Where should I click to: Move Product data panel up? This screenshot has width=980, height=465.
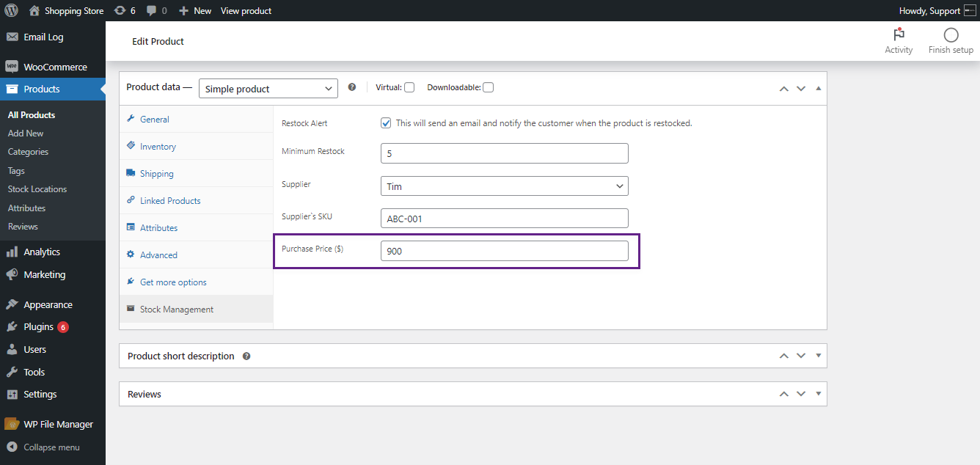[x=783, y=88]
